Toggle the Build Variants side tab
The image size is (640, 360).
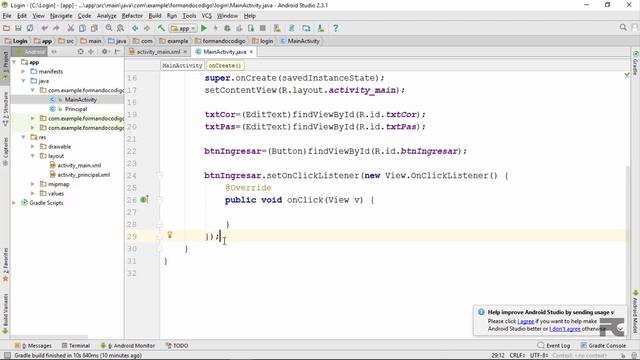(x=5, y=313)
